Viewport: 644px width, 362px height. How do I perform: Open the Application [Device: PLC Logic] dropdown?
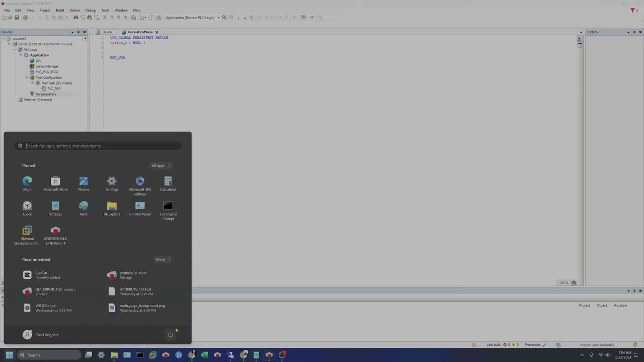(218, 18)
